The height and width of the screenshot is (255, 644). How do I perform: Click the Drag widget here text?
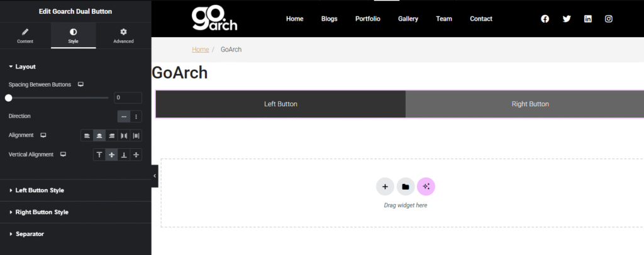click(406, 205)
